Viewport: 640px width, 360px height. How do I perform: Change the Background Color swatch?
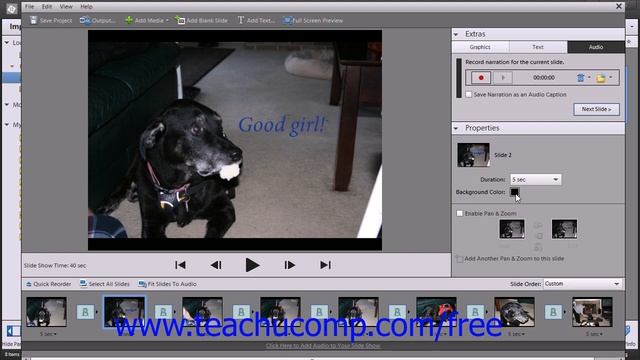click(514, 192)
